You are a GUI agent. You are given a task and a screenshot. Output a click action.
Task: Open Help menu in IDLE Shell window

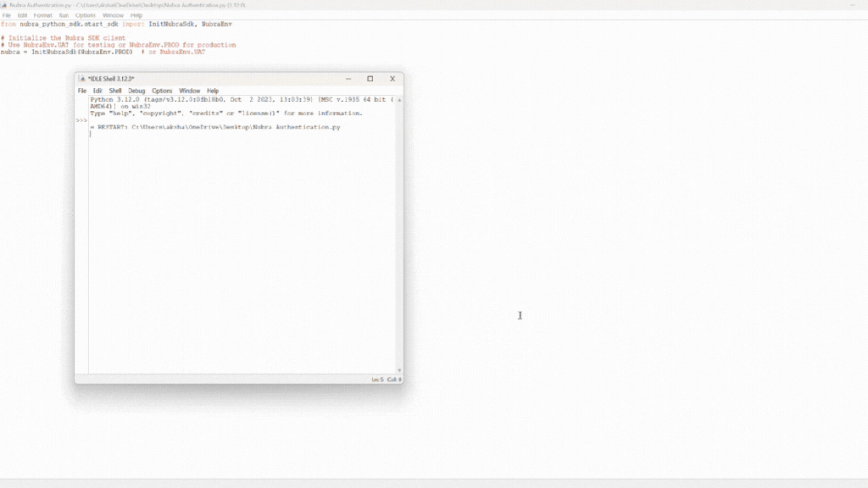213,91
